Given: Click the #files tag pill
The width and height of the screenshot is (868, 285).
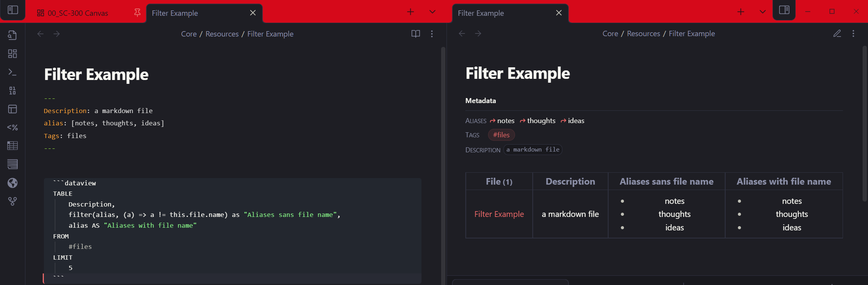Looking at the screenshot, I should pos(501,135).
